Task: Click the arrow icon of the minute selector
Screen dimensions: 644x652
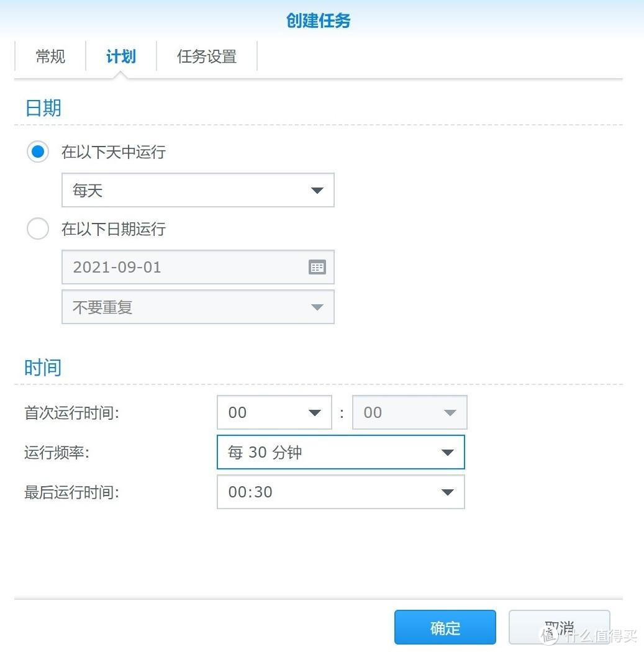Action: 449,412
